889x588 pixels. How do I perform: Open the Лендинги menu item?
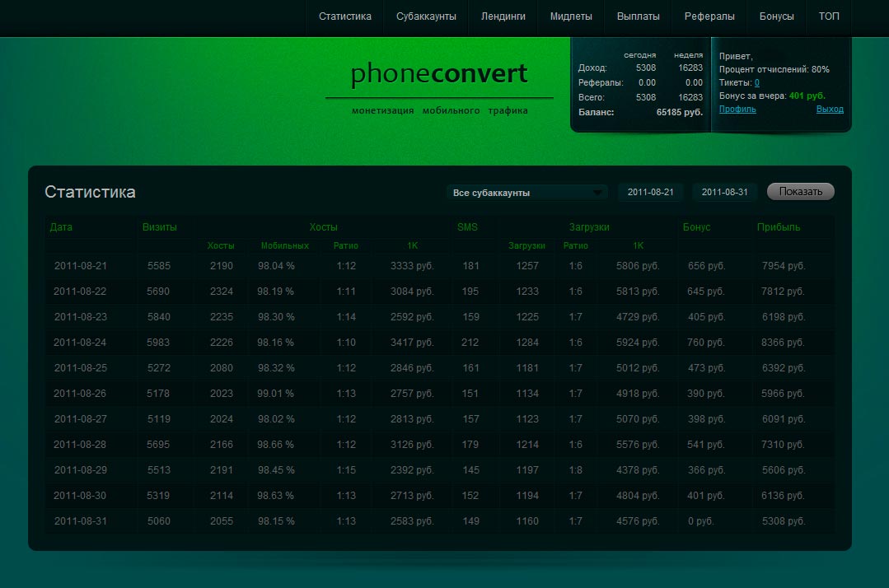click(503, 16)
